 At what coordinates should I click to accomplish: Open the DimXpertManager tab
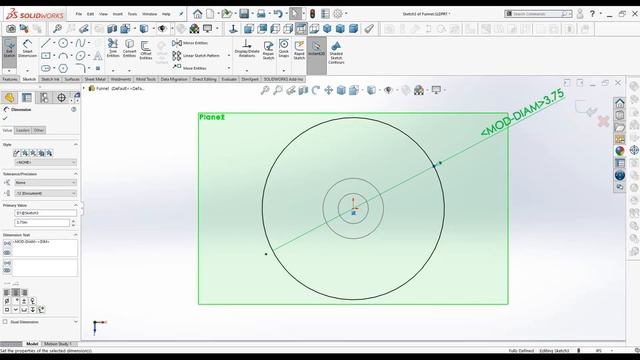pos(61,98)
